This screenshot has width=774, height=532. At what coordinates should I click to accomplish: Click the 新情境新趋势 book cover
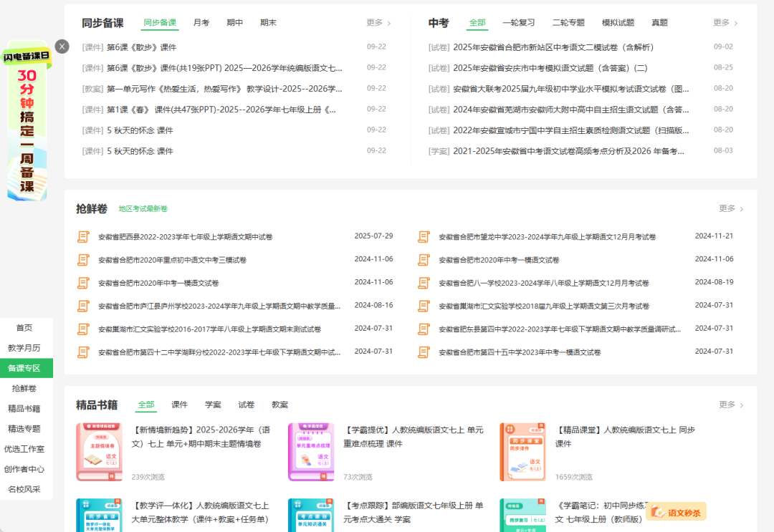(100, 450)
